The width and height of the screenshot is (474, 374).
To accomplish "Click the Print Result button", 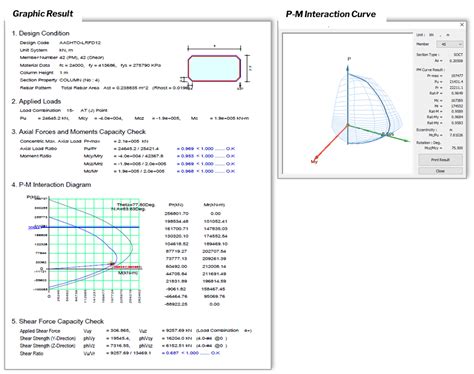I will click(x=440, y=160).
